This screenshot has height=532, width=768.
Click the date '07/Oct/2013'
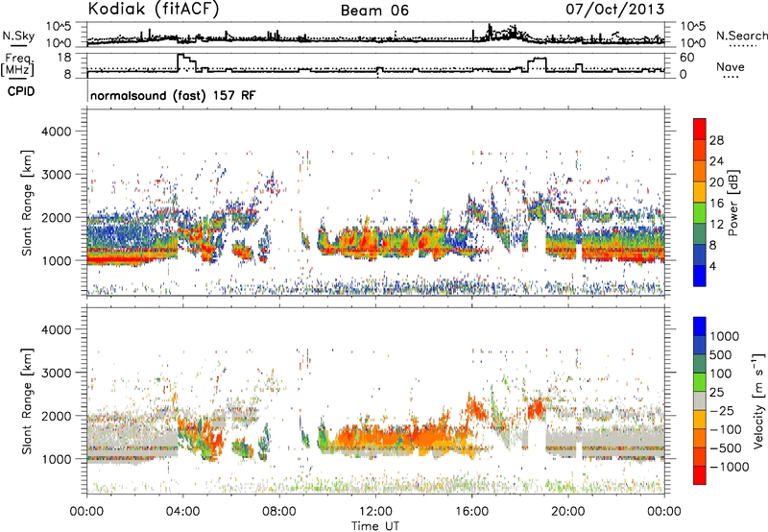(615, 9)
